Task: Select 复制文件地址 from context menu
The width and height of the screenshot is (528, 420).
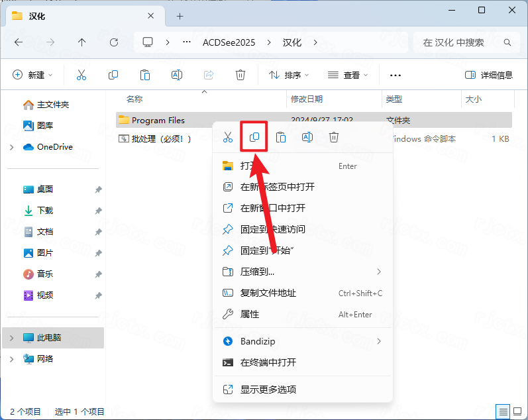Action: point(268,293)
